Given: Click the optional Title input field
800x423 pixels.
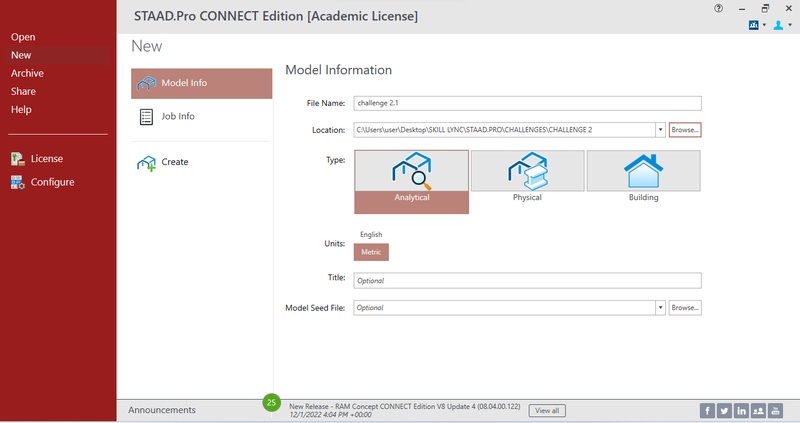Looking at the screenshot, I should [527, 281].
